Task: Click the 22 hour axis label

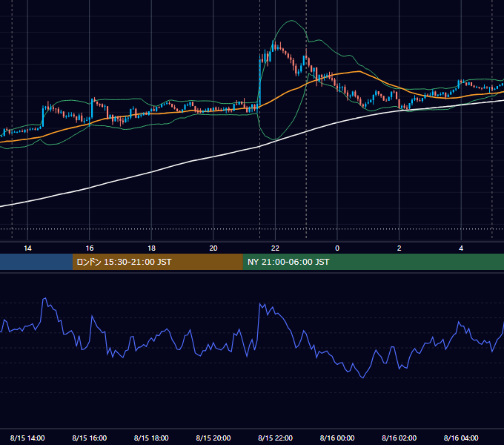Action: [x=275, y=248]
